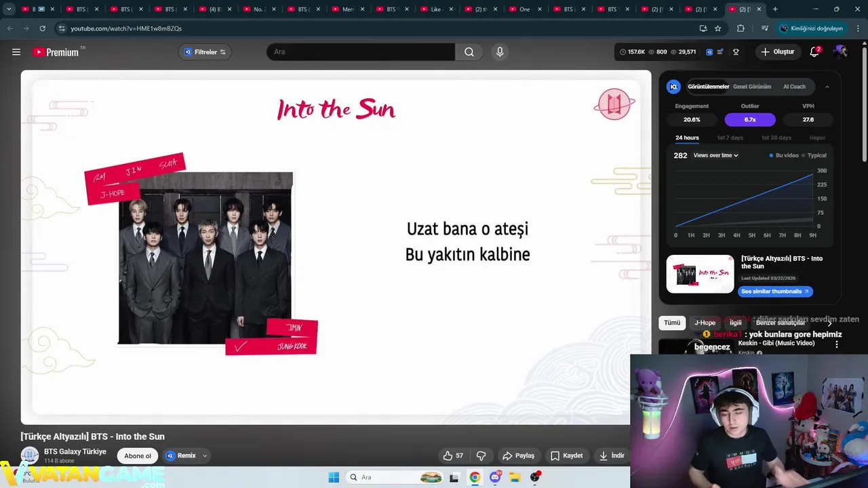Go to the YouTube Premium home logo
This screenshot has height=488, width=868.
(56, 52)
